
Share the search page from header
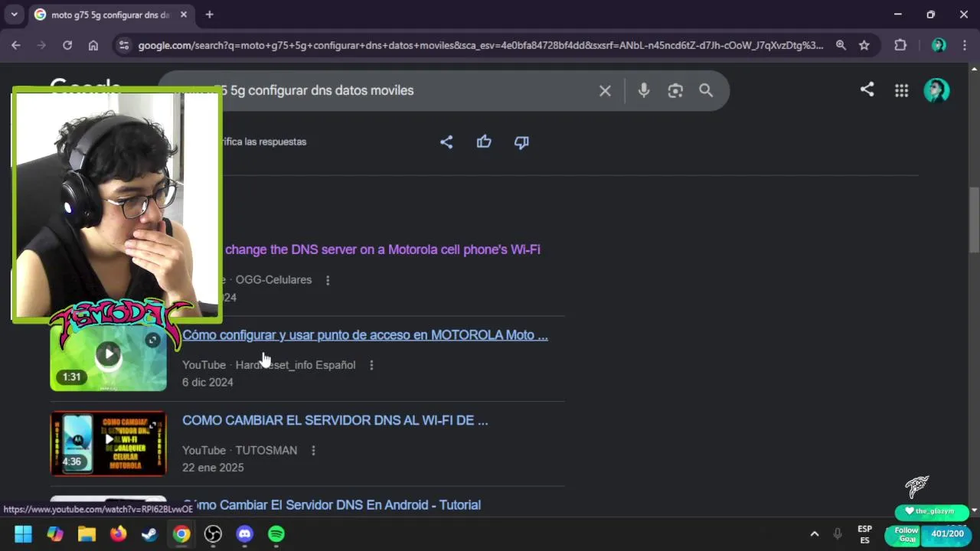click(867, 90)
